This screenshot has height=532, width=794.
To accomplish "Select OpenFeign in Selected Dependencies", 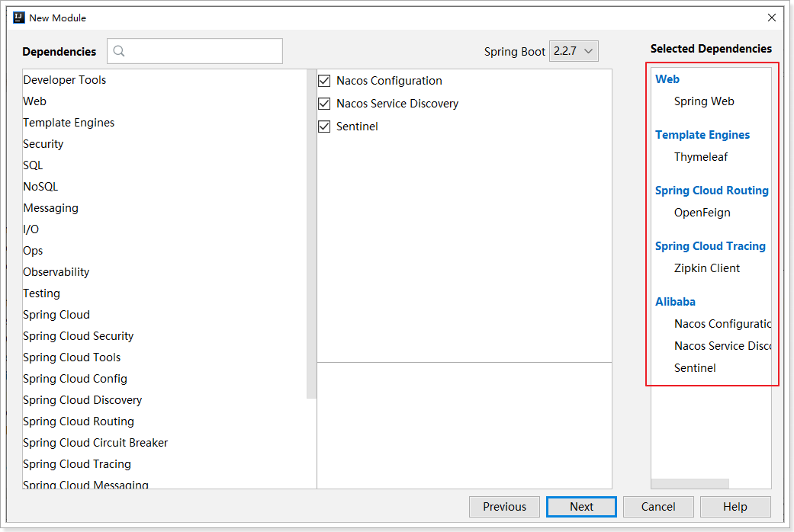I will pos(702,213).
